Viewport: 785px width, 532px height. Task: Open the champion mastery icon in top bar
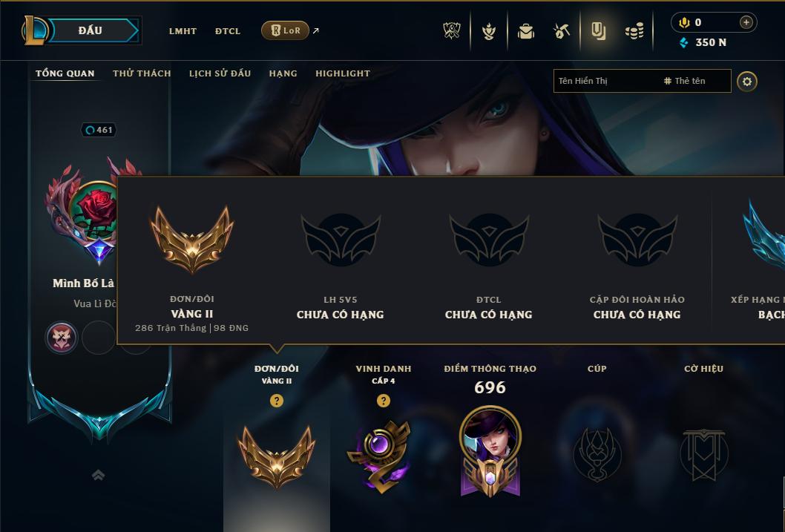489,31
